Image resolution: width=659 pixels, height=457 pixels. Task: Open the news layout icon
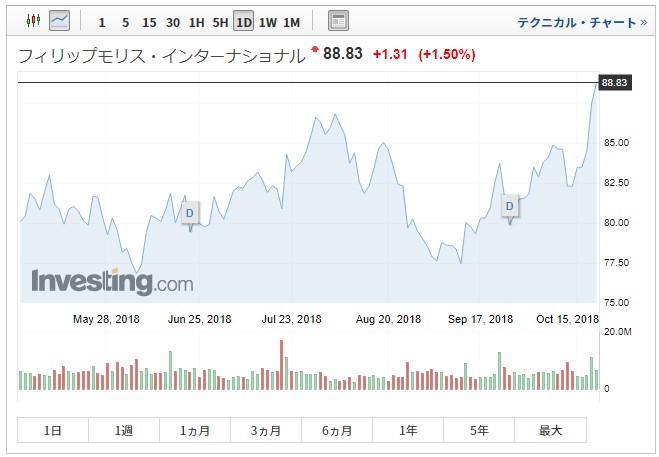[338, 21]
